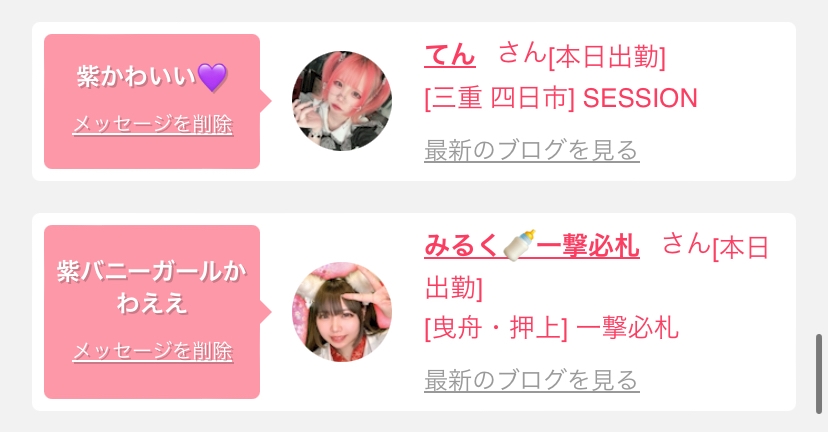Click the 本日出勤 label beside てん

607,57
